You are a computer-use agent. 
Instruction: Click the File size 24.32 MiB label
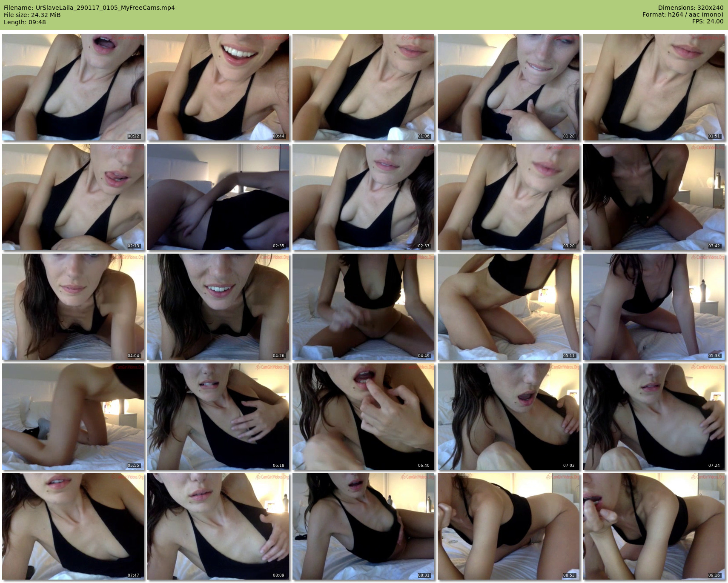point(32,15)
